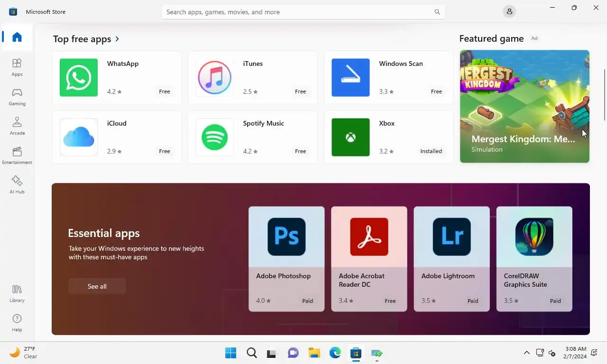Open the Library in the sidebar
The height and width of the screenshot is (364, 607).
click(17, 293)
